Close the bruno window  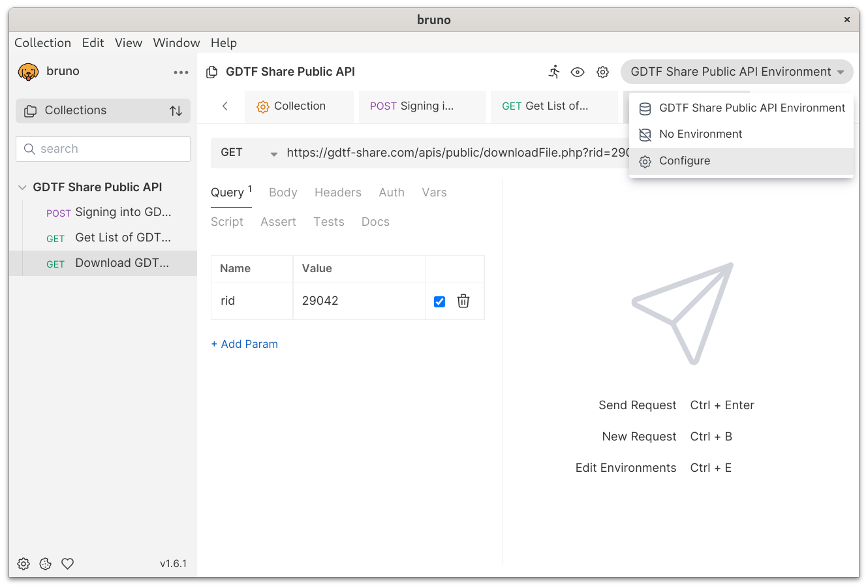pos(847,20)
